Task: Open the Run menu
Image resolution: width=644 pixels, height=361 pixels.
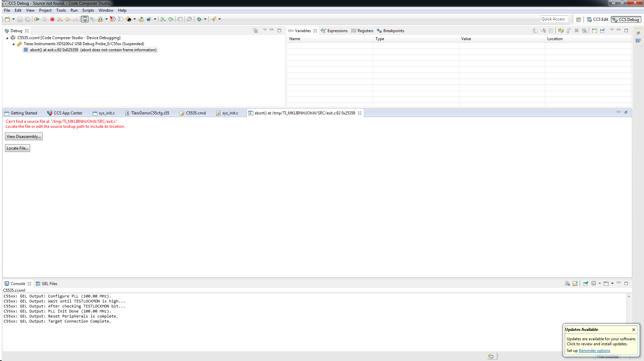Action: click(74, 10)
